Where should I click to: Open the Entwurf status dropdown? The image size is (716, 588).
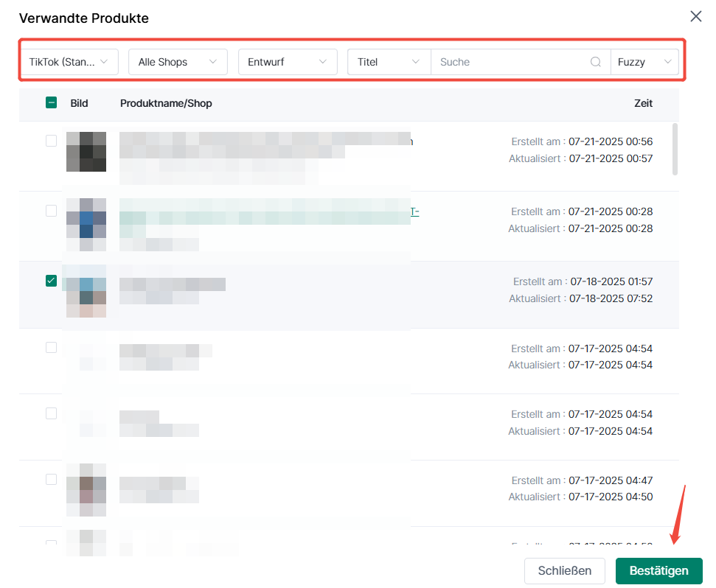click(288, 62)
